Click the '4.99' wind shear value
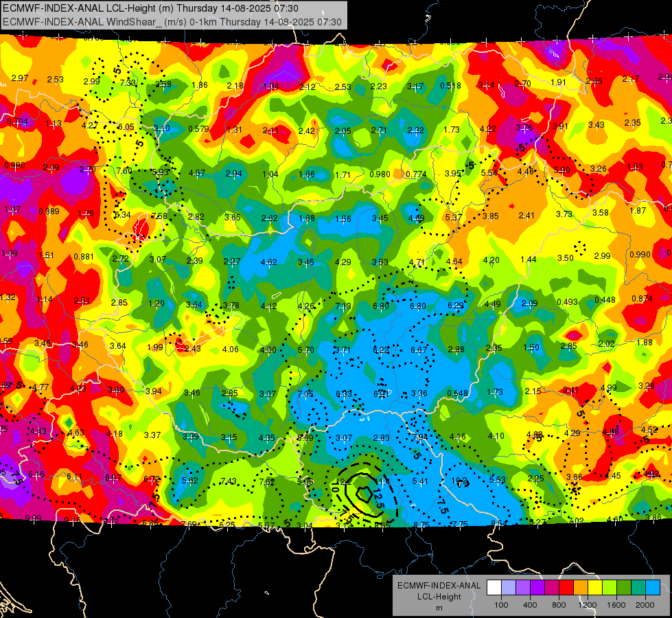 pos(609,388)
